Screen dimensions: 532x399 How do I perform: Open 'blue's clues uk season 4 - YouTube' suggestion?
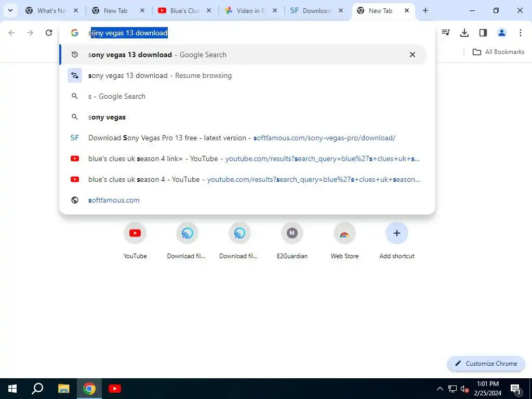pos(243,179)
